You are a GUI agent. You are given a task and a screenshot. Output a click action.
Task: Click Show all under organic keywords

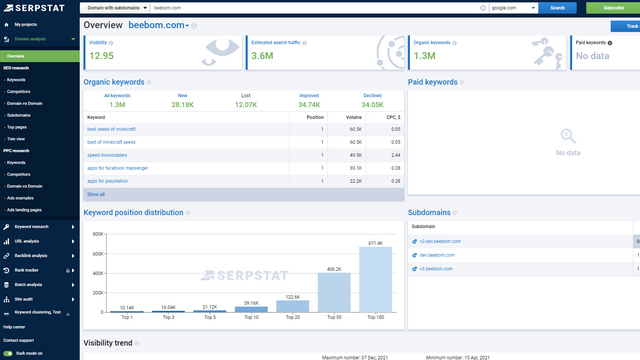[x=96, y=194]
